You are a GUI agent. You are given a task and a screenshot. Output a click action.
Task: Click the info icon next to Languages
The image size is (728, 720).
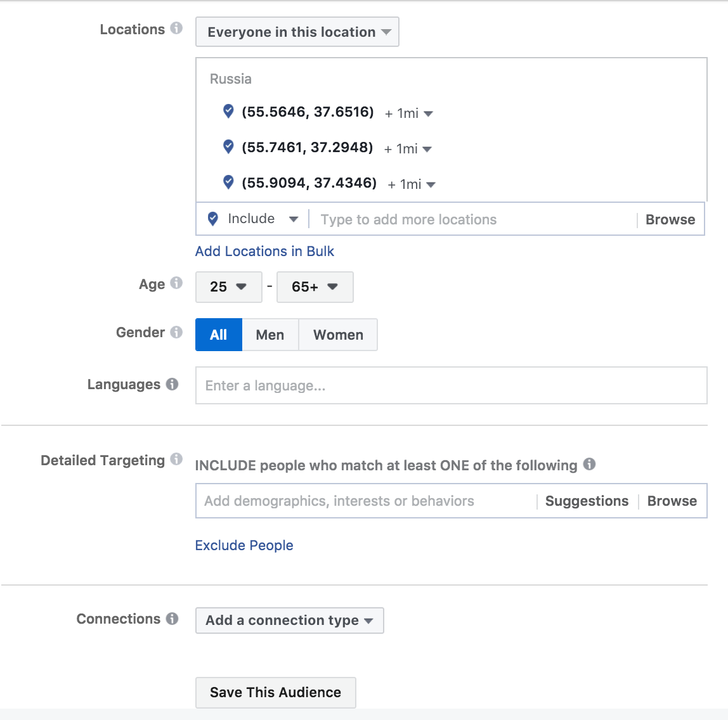172,384
